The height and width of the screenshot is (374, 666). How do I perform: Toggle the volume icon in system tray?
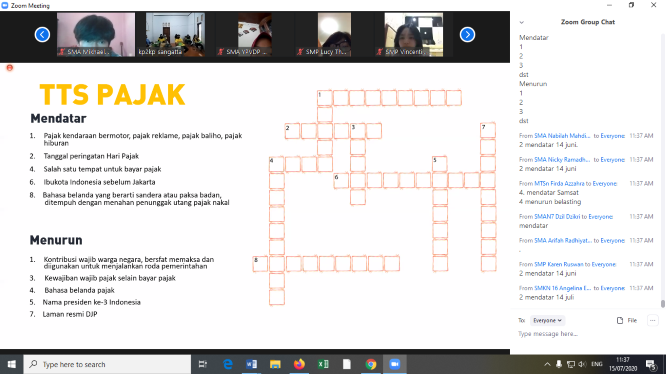582,364
